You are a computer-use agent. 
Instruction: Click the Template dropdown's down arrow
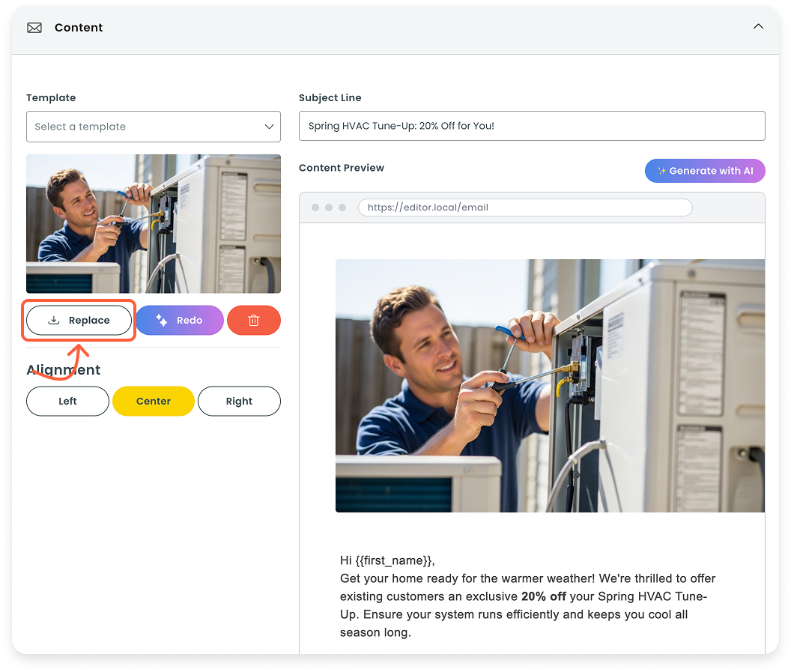tap(269, 127)
